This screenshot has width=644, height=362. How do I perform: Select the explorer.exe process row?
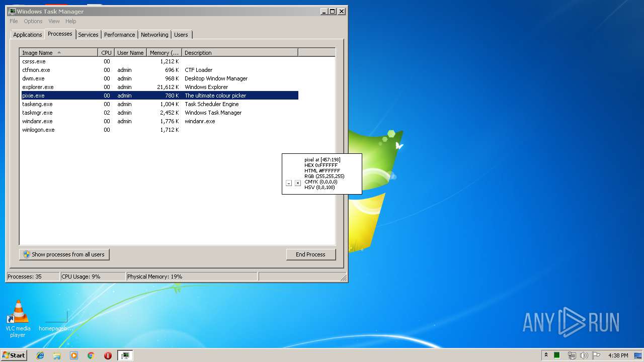tap(159, 87)
